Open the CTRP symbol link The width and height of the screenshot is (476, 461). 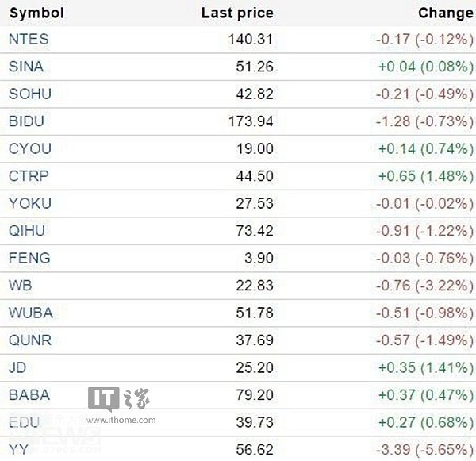pos(29,176)
